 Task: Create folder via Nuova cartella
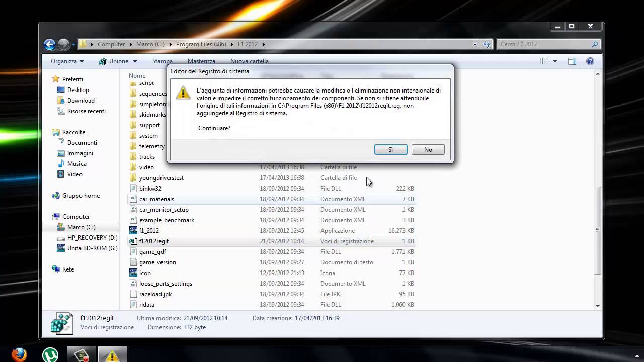[x=250, y=61]
